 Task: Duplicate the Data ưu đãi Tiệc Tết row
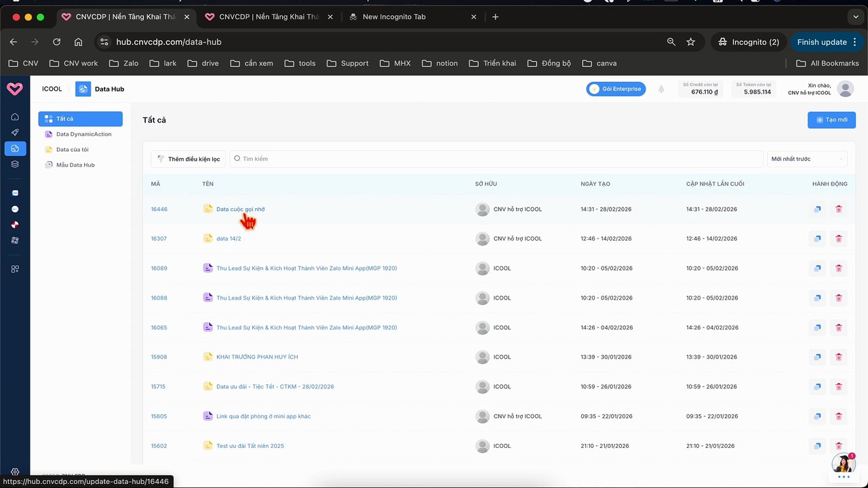coord(817,386)
